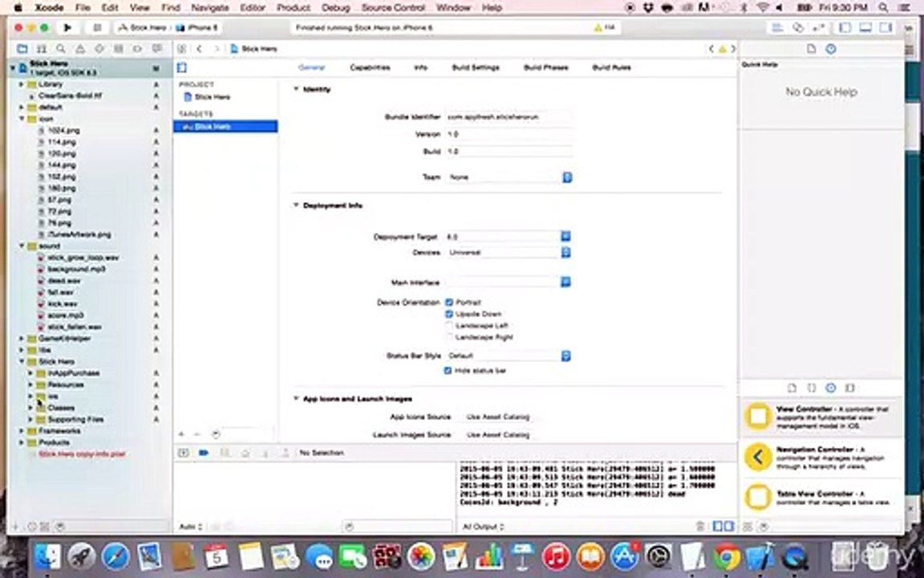
Task: Run the Stick Hero build with Play button
Action: [67, 28]
